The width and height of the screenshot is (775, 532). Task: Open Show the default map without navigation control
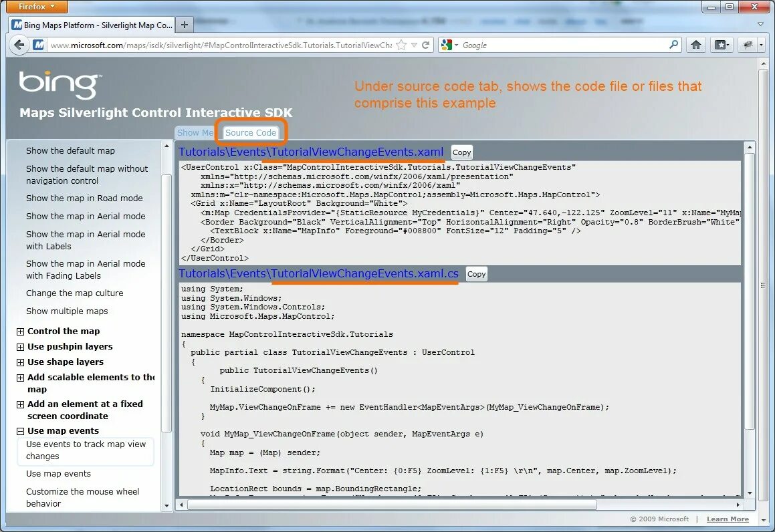(x=87, y=174)
